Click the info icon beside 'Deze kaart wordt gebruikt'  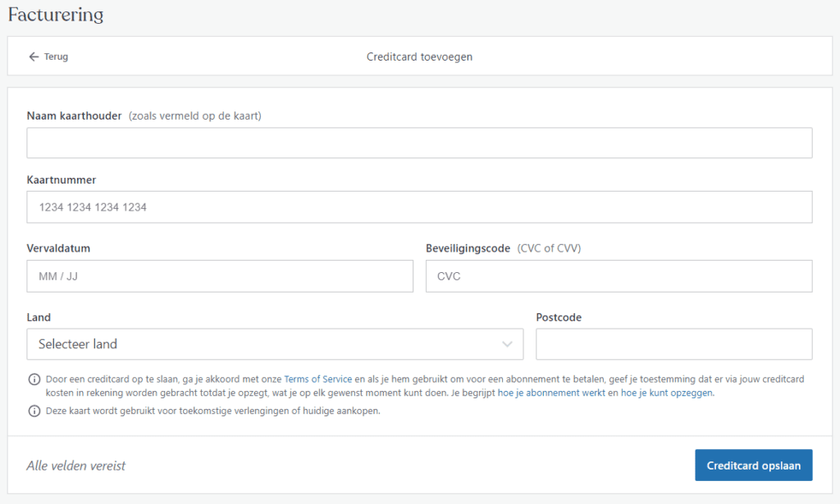34,411
